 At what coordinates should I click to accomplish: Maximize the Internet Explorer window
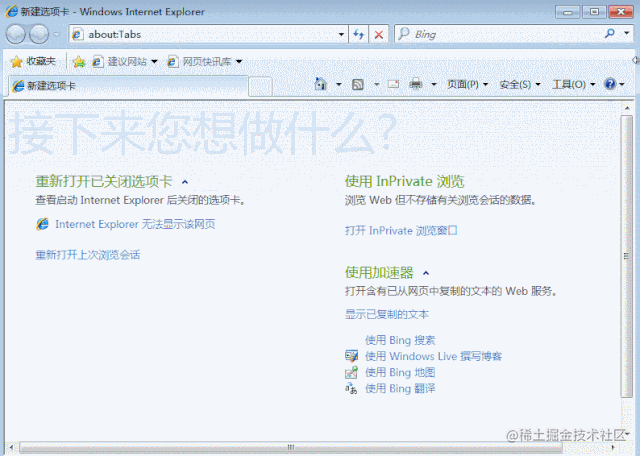click(594, 12)
